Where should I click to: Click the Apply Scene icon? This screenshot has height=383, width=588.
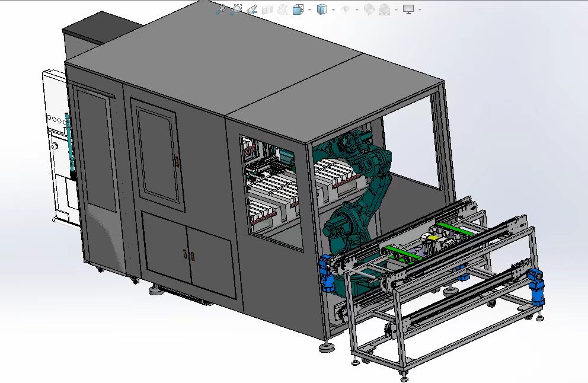(x=384, y=9)
